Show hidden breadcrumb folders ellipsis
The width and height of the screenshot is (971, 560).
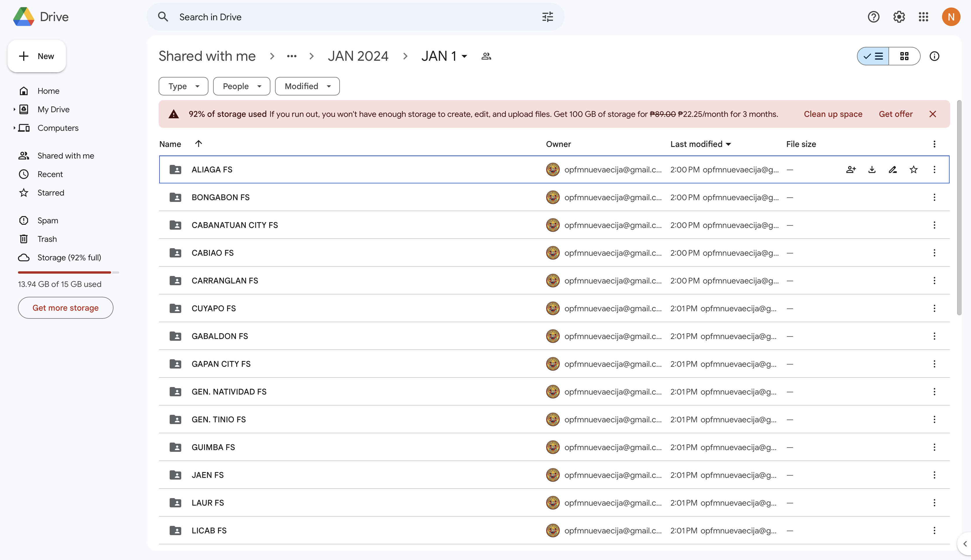[291, 56]
